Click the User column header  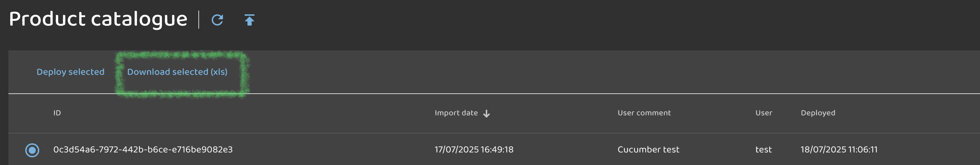pyautogui.click(x=763, y=113)
